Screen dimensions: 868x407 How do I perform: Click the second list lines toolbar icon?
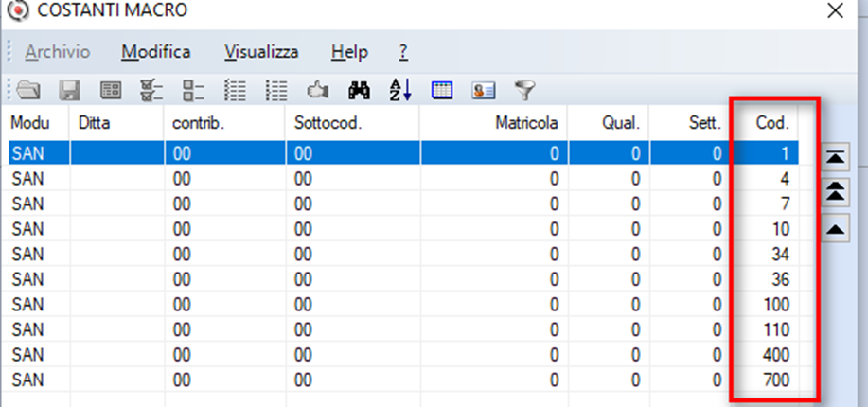click(x=276, y=90)
